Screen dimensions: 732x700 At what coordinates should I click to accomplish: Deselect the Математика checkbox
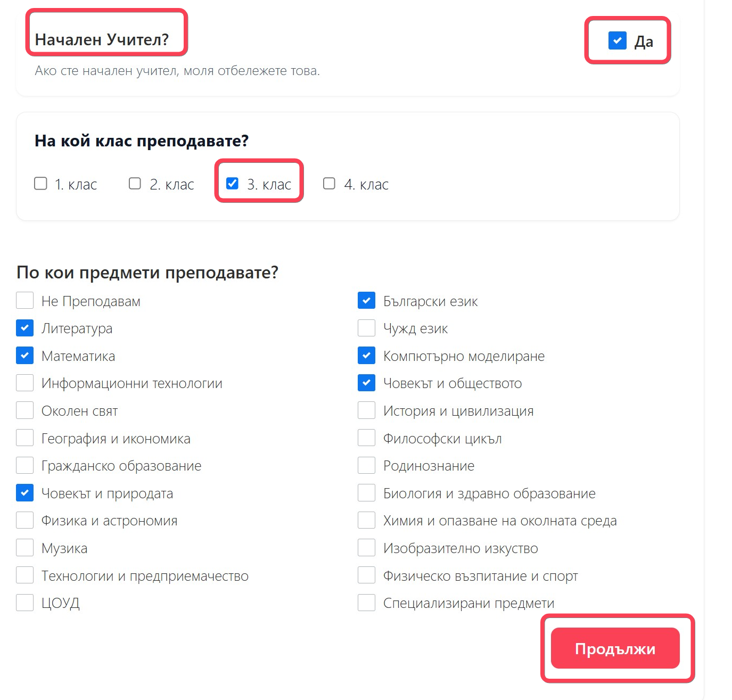25,356
